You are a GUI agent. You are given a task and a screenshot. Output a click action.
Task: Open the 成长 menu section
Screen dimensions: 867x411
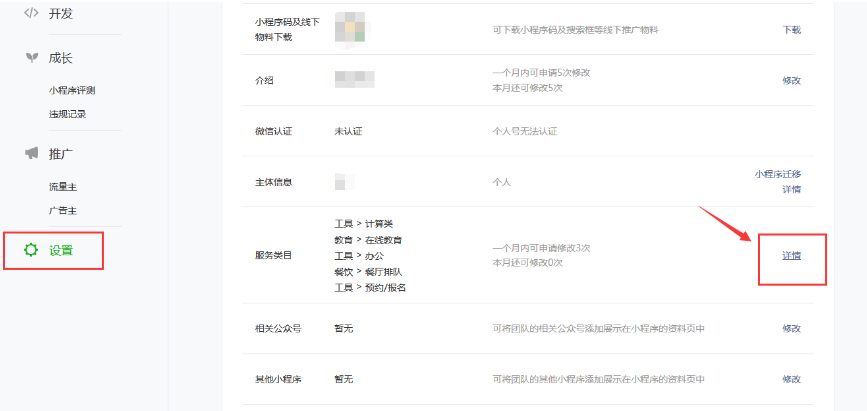pyautogui.click(x=60, y=58)
